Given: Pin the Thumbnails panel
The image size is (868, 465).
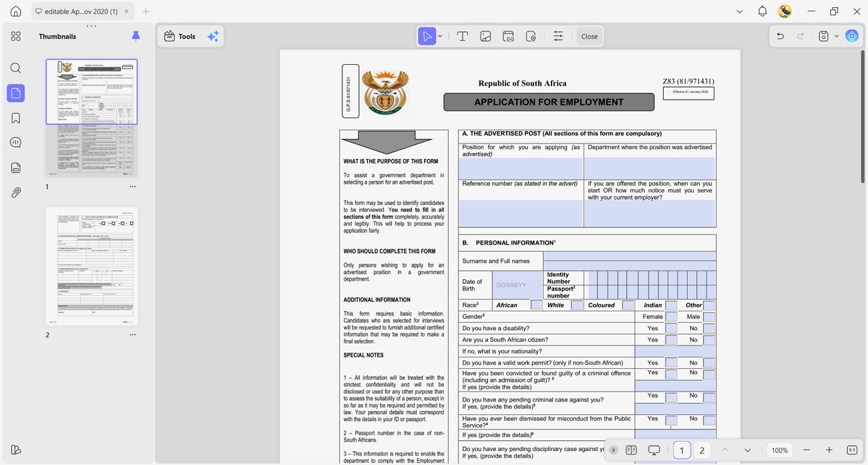Looking at the screenshot, I should pyautogui.click(x=136, y=37).
